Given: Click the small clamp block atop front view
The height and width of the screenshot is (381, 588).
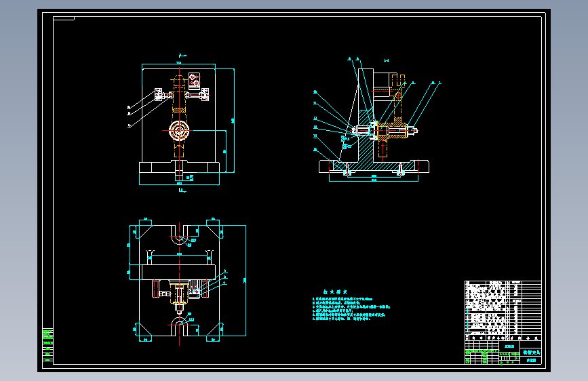Looking at the screenshot, I should (194, 81).
